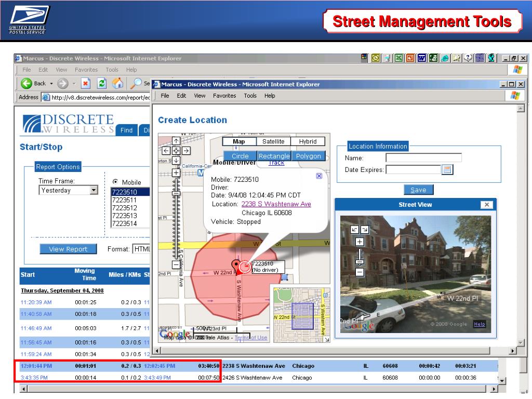Click front window horizontal scrollbar right arrow
Screen dimensions: 532x399
pyautogui.click(x=512, y=351)
